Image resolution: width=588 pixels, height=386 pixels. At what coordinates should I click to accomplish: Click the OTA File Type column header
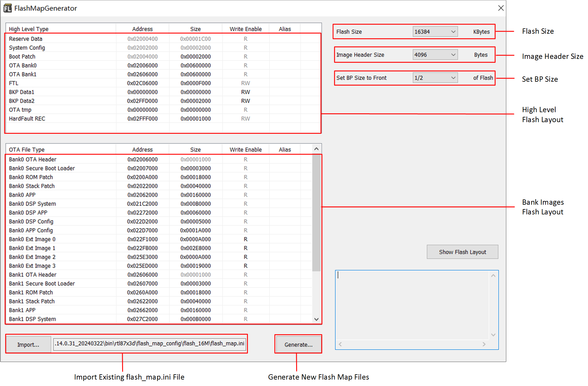(x=27, y=150)
